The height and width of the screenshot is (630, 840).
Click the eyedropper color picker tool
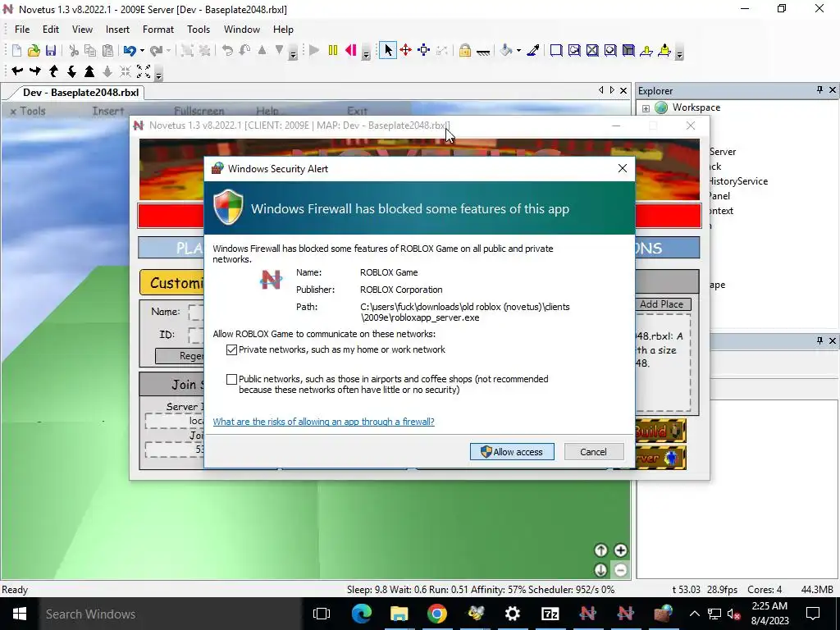click(533, 50)
